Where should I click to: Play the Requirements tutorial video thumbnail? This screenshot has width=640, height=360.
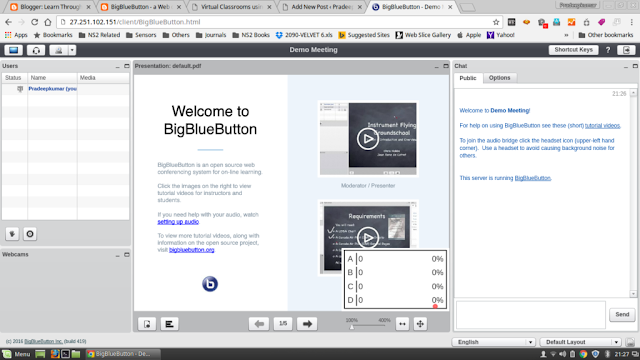368,237
